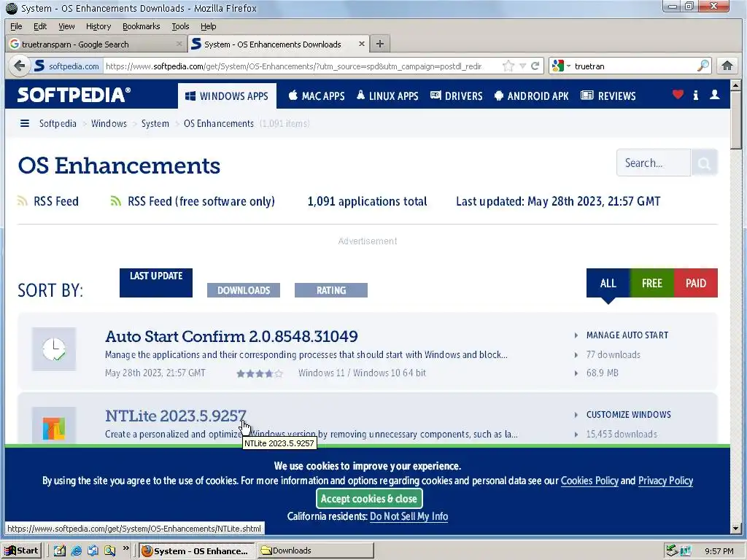Image resolution: width=747 pixels, height=560 pixels.
Task: Filter list by All
Action: (608, 283)
